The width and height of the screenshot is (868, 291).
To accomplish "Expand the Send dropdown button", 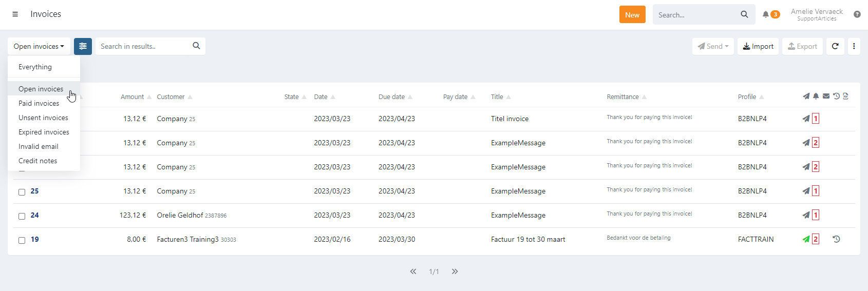I will coord(713,46).
